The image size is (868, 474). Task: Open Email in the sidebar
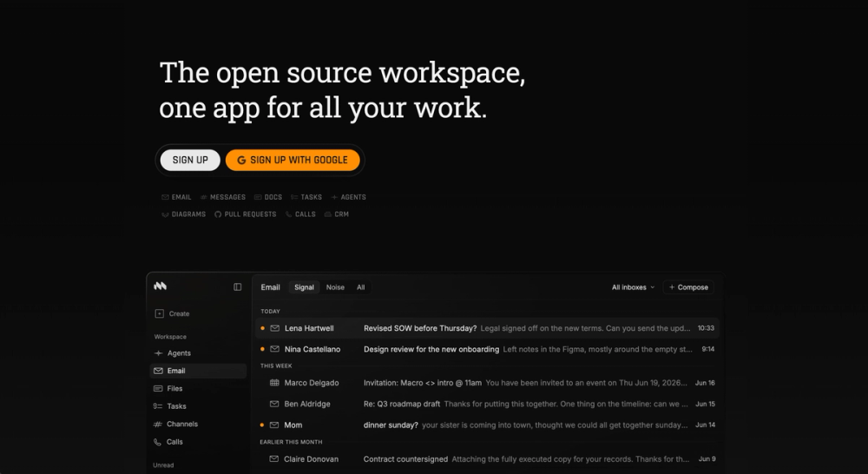point(198,371)
